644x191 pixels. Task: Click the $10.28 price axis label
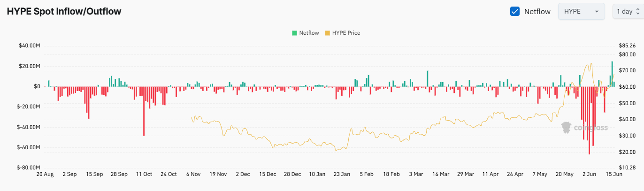[628, 168]
